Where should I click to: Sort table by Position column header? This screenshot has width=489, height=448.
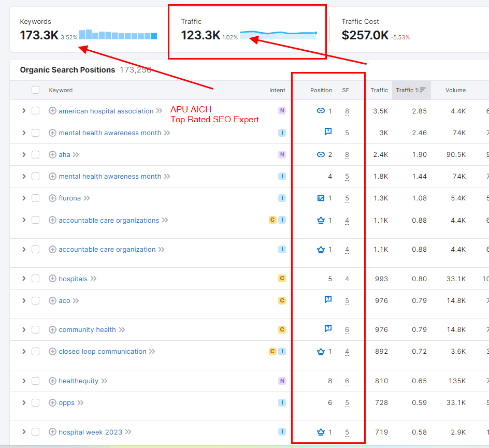[321, 90]
